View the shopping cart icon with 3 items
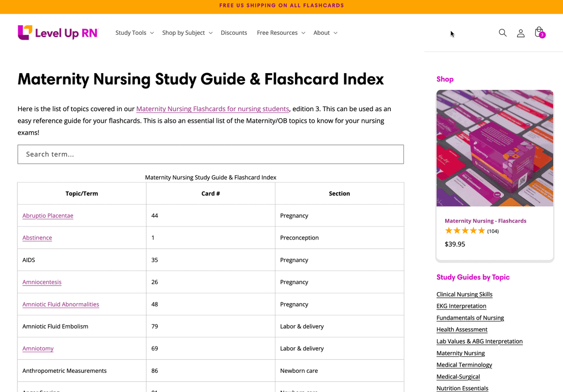563x392 pixels. tap(538, 32)
